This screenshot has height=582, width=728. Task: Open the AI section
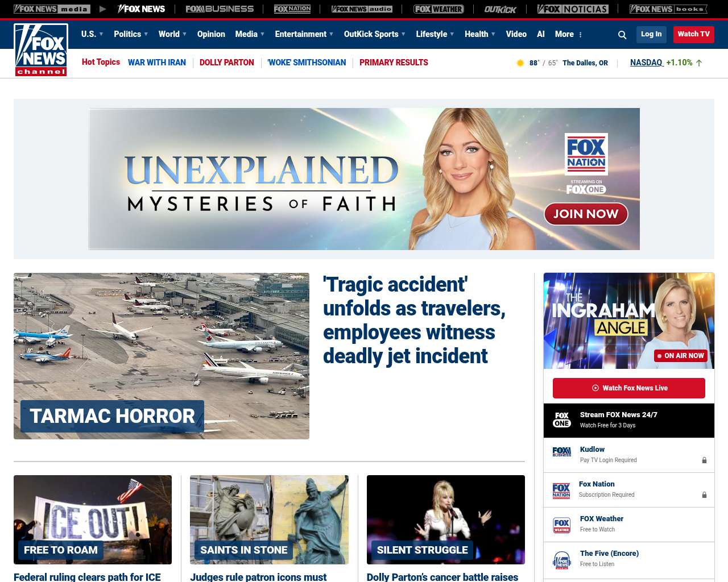tap(541, 34)
